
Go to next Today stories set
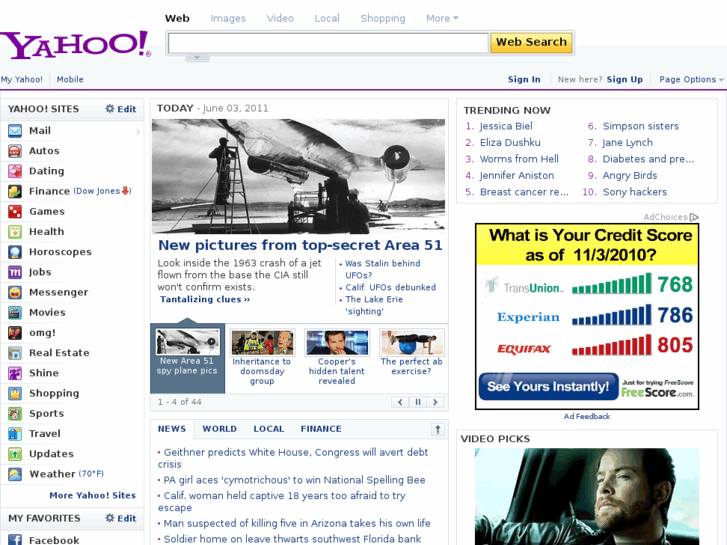(x=435, y=402)
